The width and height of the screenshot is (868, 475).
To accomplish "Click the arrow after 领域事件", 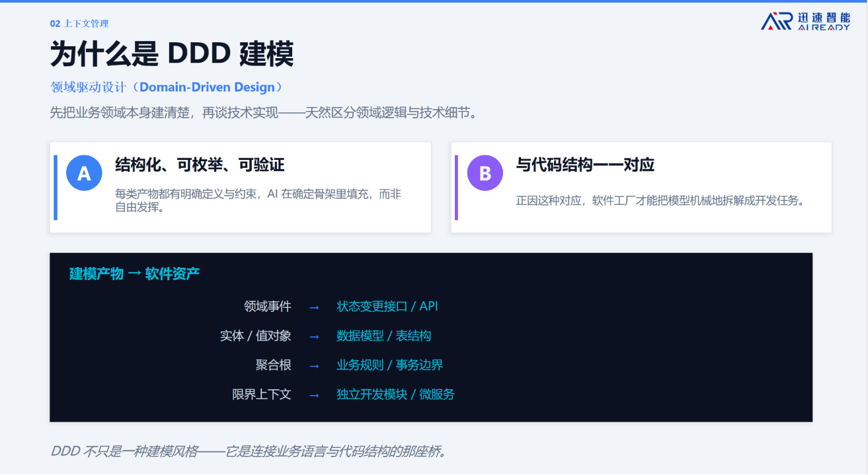I will [x=314, y=307].
